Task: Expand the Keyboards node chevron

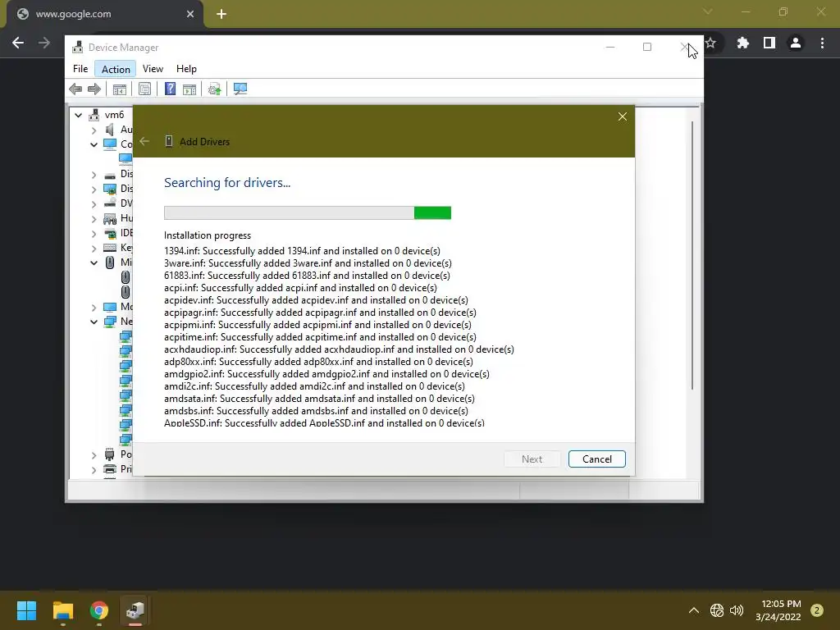Action: [94, 248]
